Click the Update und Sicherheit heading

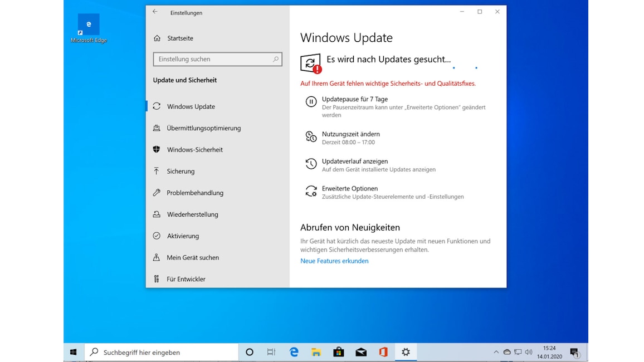pos(185,80)
